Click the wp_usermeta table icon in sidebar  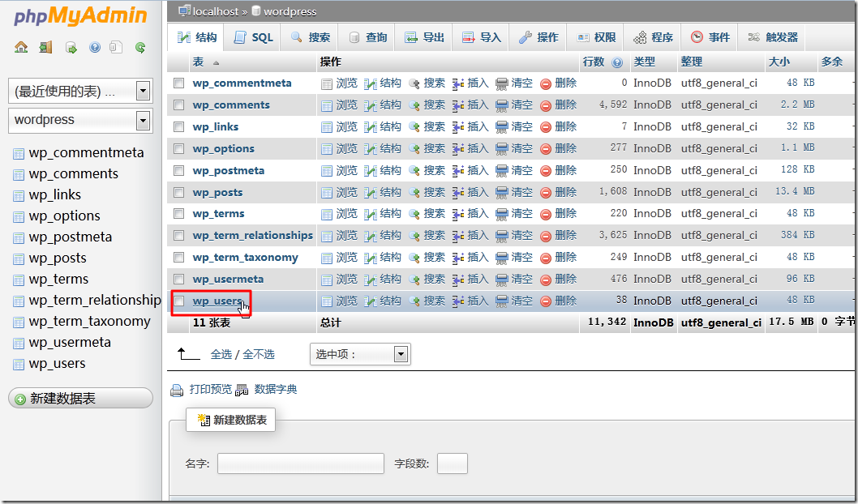click(19, 344)
